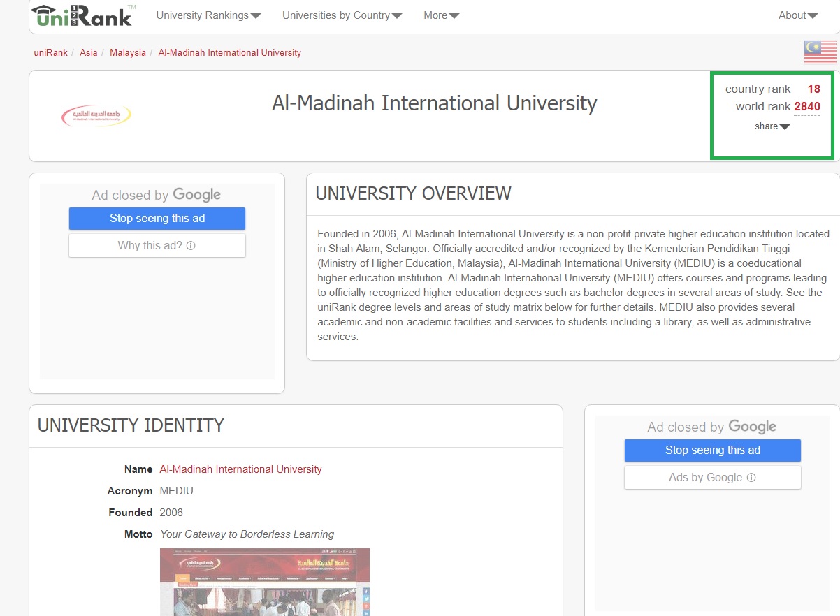Click the country rank value 18
The height and width of the screenshot is (616, 840).
coord(814,89)
